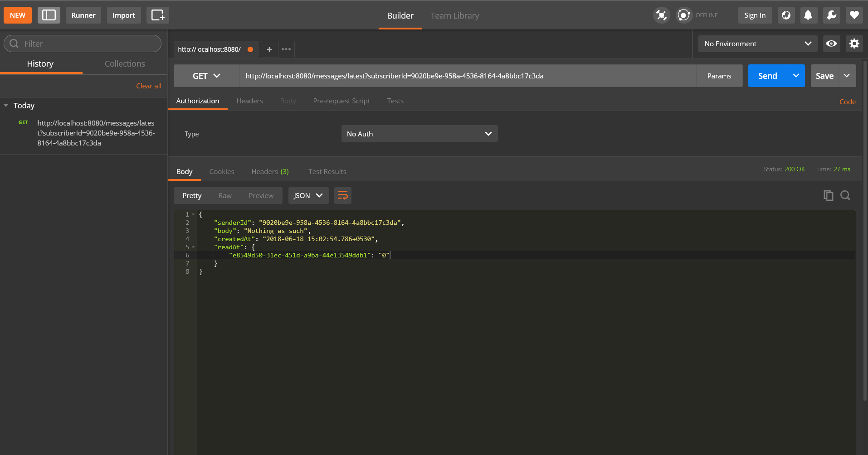The image size is (868, 455).
Task: Open the browse globe icon
Action: (x=786, y=15)
